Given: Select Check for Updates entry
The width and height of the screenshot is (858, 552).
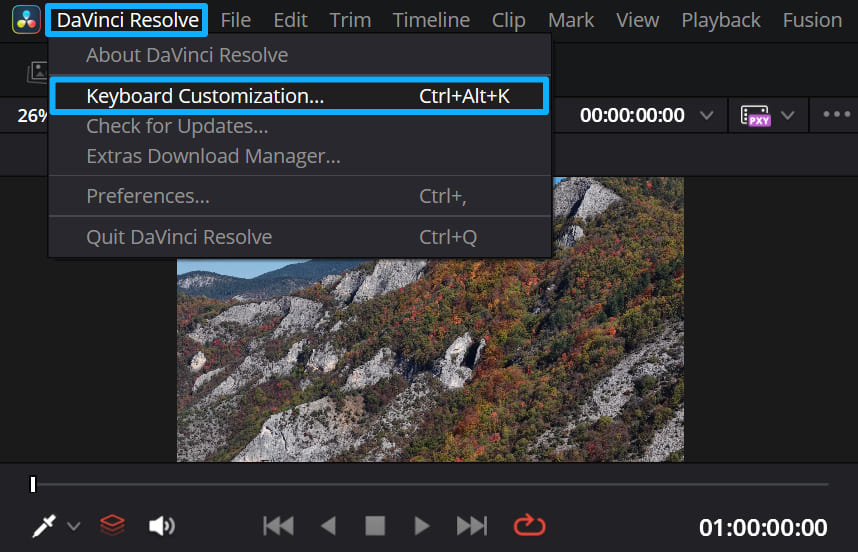Looking at the screenshot, I should (299, 126).
